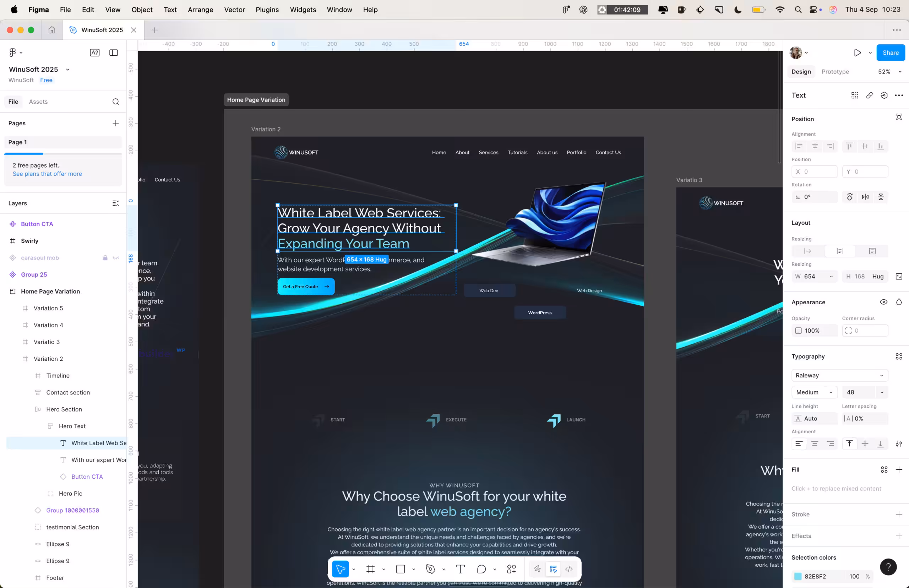The height and width of the screenshot is (588, 909).
Task: Switch to the Prototype tab
Action: (x=835, y=72)
